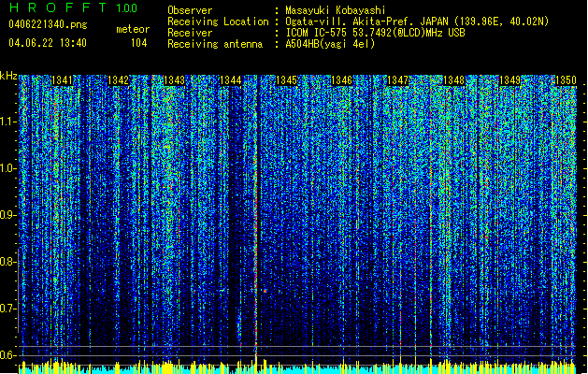588x374 pixels.
Task: Click the 0.6 kHz frequency axis label
Action: point(7,355)
